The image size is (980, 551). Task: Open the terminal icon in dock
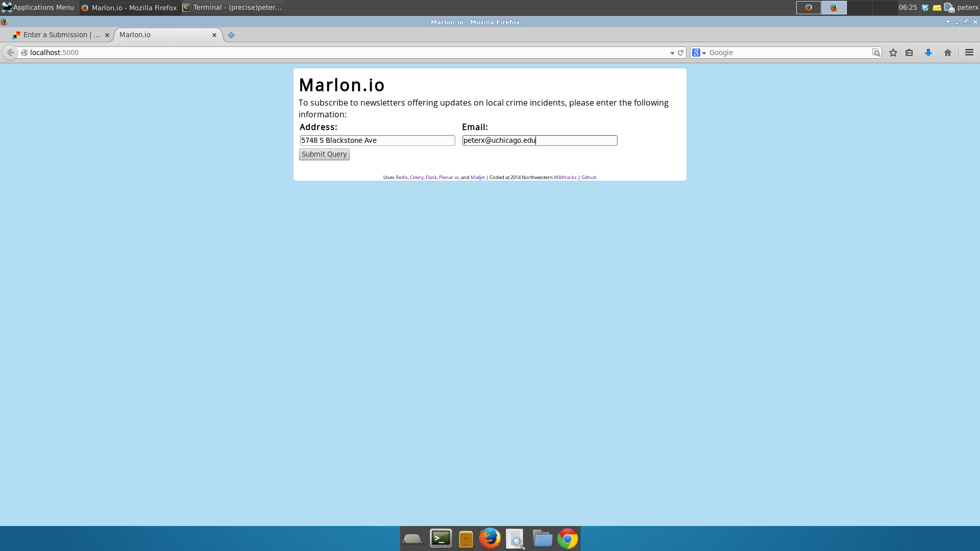[x=440, y=539]
